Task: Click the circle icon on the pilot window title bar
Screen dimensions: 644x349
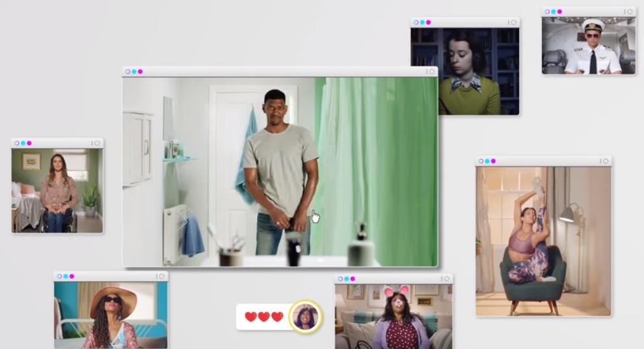Action: [629, 12]
